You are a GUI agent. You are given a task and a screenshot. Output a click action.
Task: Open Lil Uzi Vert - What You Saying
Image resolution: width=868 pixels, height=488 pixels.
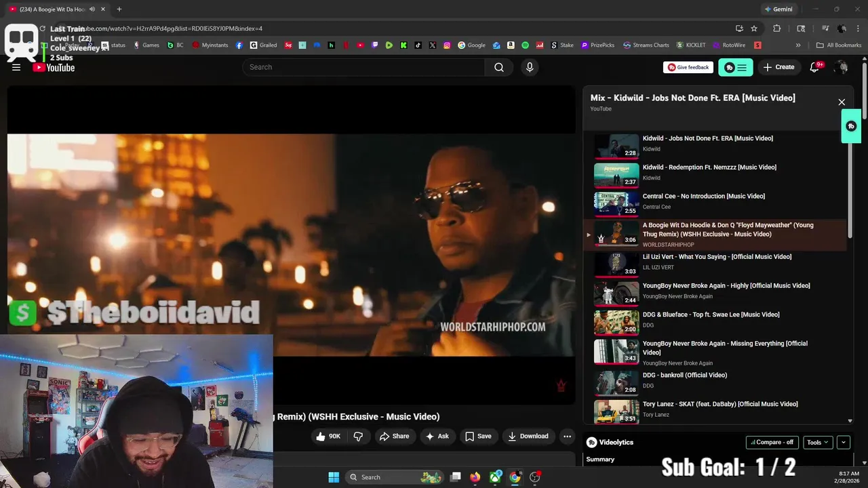717,256
